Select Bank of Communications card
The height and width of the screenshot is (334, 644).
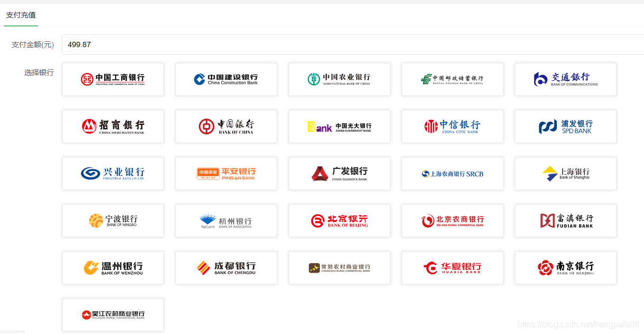pos(566,79)
